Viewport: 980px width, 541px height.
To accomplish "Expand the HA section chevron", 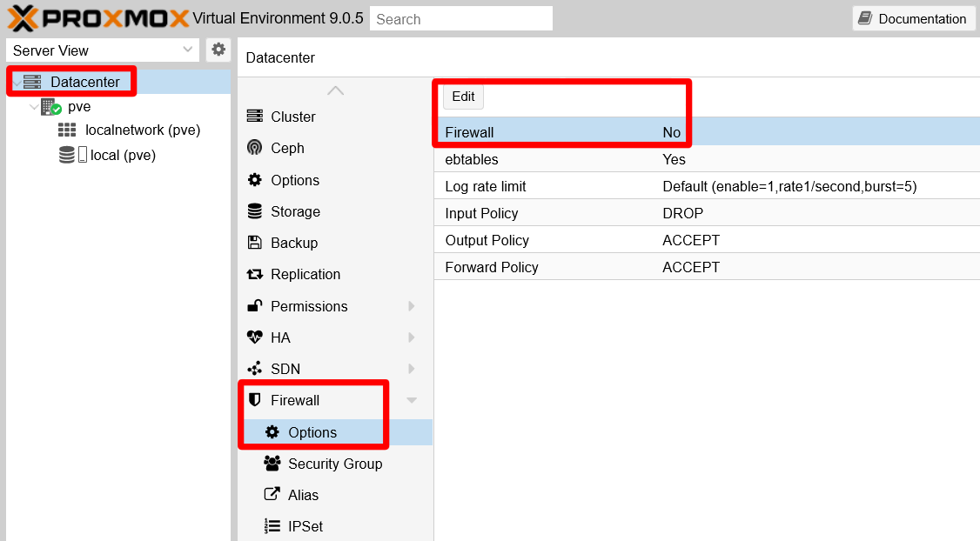I will click(411, 337).
